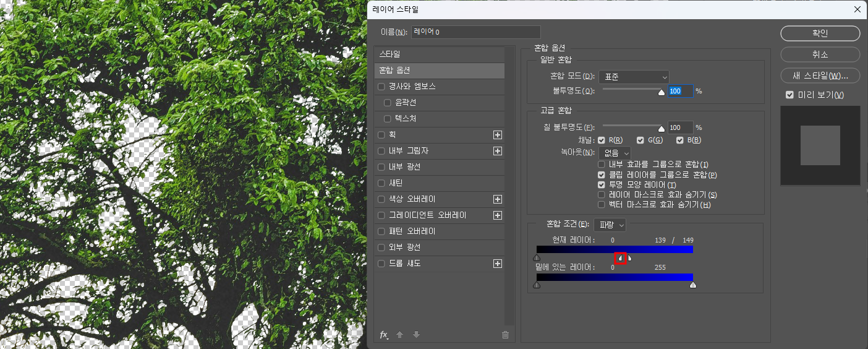Enable the 새틴 checkbox
The width and height of the screenshot is (868, 349).
coord(381,183)
